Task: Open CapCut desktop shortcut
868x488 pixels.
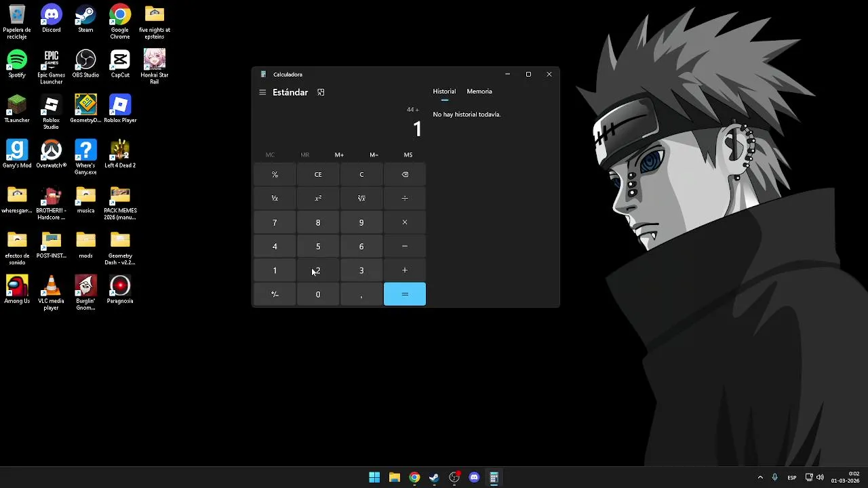Action: tap(120, 64)
